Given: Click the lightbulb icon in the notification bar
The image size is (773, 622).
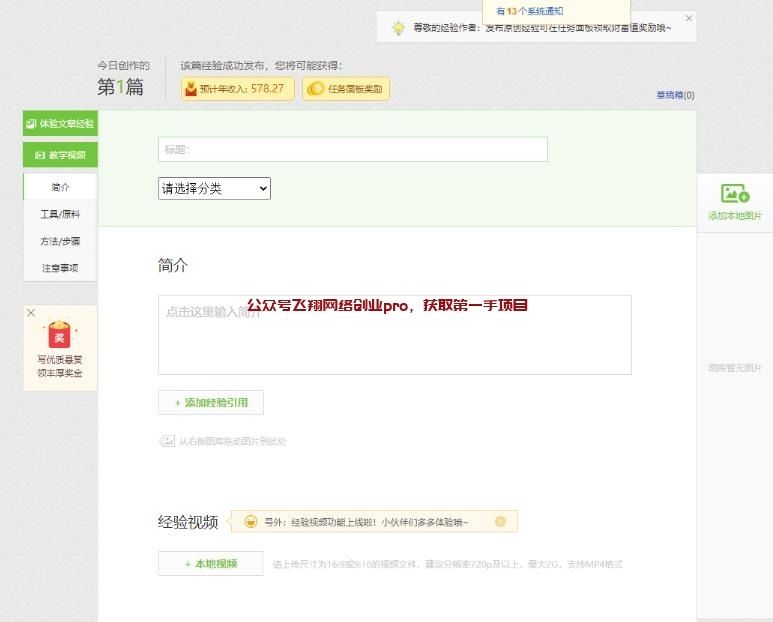Looking at the screenshot, I should click(x=398, y=28).
